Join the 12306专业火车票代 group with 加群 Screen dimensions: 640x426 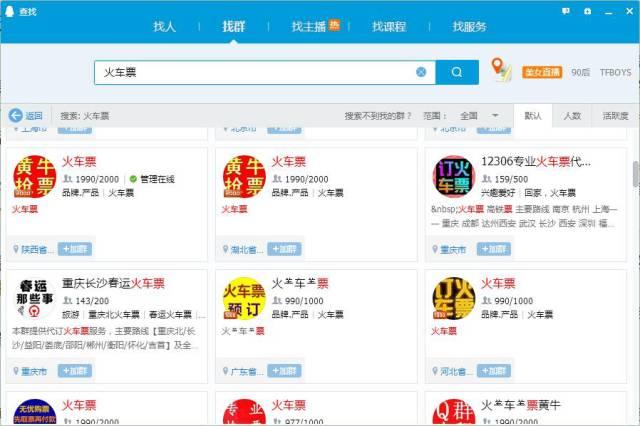[494, 249]
